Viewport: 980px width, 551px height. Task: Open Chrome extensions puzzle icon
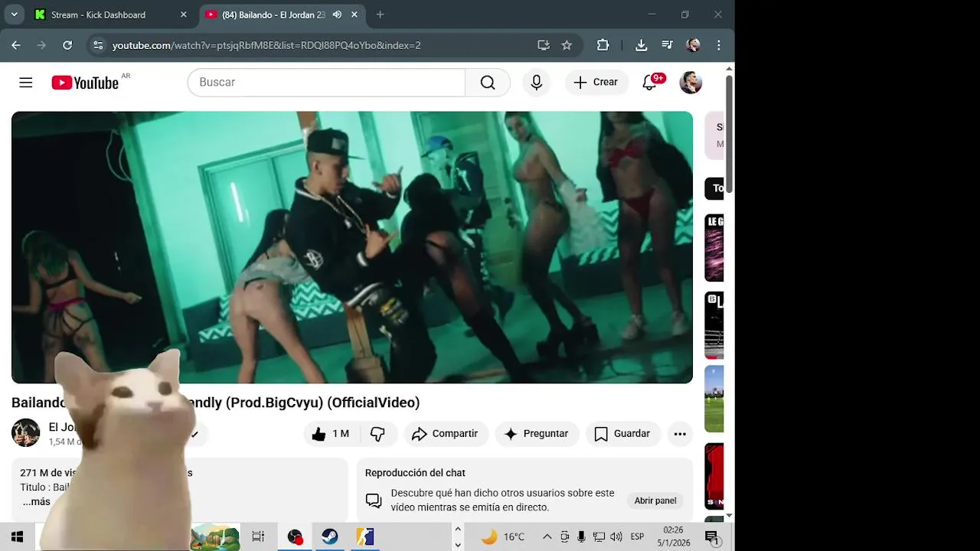[x=603, y=45]
